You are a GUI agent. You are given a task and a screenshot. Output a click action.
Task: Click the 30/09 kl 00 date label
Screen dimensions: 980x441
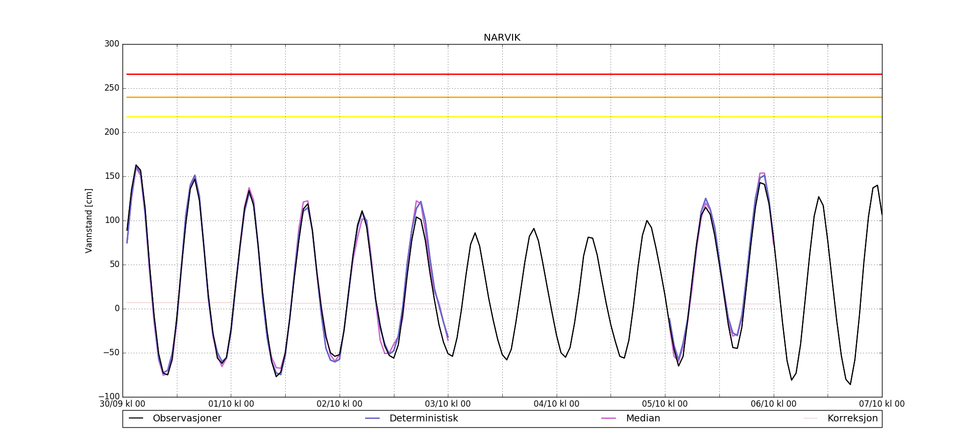[x=122, y=404]
